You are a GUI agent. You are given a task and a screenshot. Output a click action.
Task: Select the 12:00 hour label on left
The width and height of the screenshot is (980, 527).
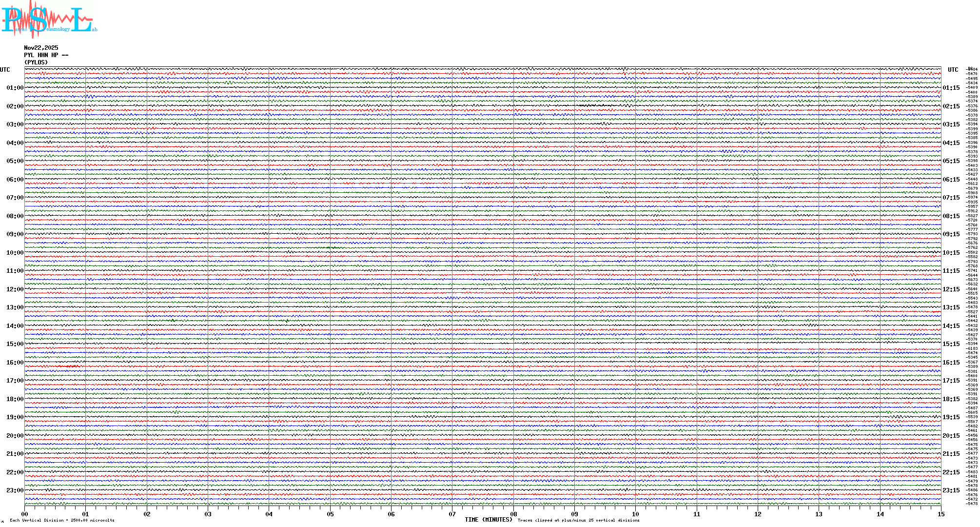pyautogui.click(x=15, y=289)
